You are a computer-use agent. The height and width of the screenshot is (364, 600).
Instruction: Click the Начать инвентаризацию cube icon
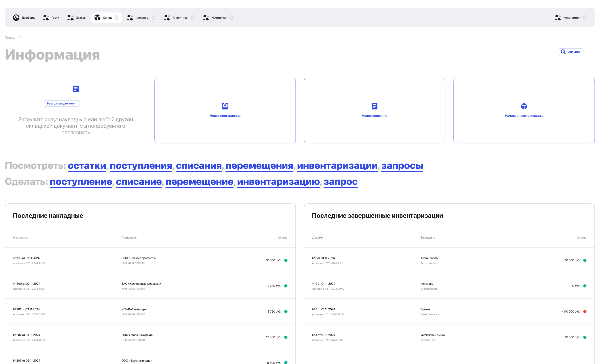524,106
